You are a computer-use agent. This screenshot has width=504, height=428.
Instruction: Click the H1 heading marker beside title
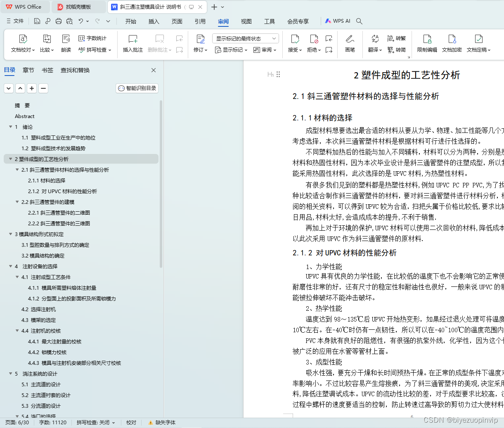270,75
